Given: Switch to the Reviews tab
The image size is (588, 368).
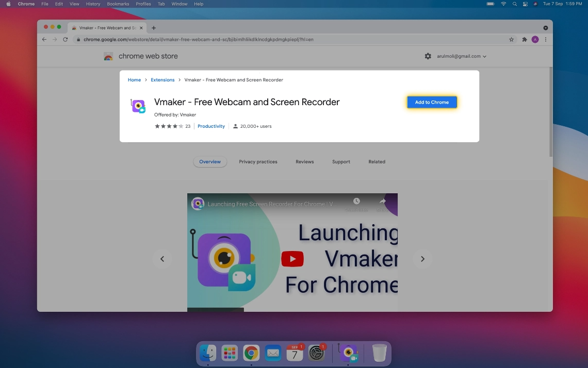Looking at the screenshot, I should (x=304, y=162).
